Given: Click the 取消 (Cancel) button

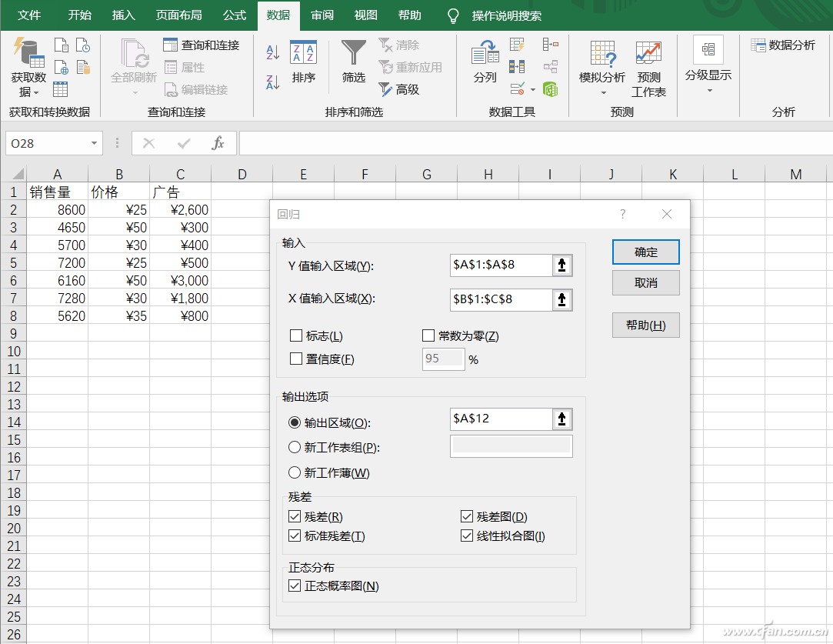Looking at the screenshot, I should coord(646,282).
